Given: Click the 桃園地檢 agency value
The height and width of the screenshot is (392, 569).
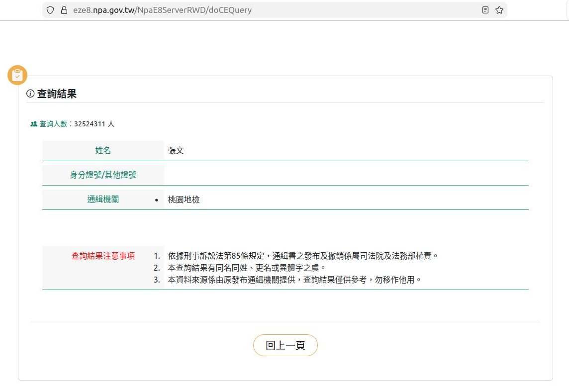Looking at the screenshot, I should tap(184, 199).
